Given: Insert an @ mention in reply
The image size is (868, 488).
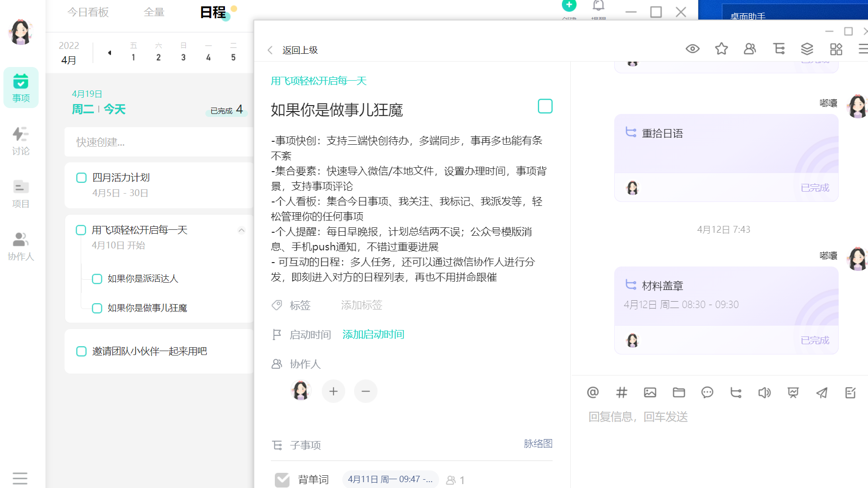Looking at the screenshot, I should (x=593, y=392).
